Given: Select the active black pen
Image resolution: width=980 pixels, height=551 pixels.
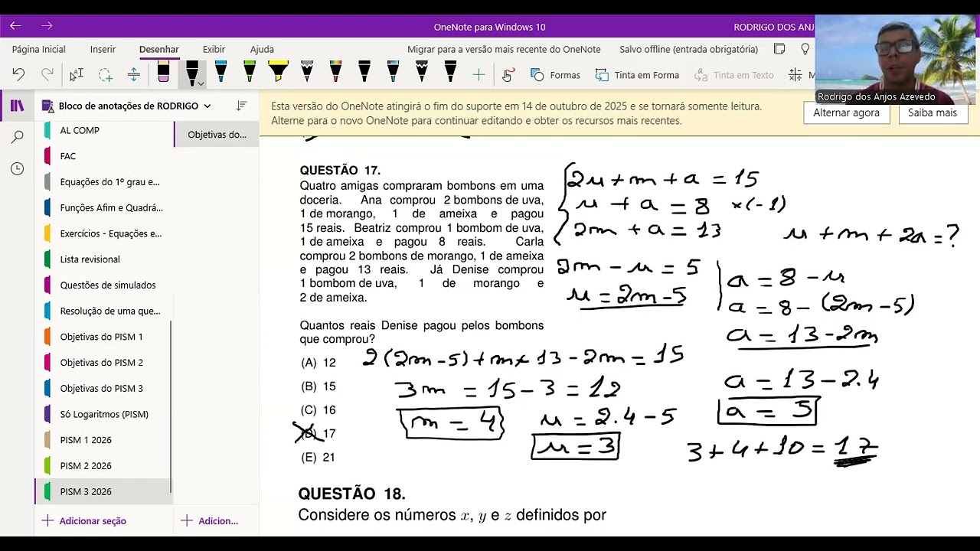Looking at the screenshot, I should click(191, 73).
